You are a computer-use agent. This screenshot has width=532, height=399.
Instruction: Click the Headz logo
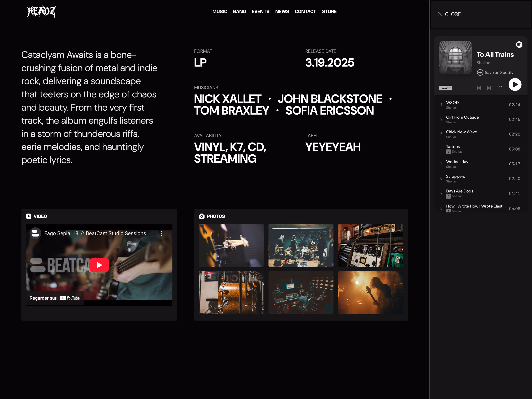[x=41, y=11]
